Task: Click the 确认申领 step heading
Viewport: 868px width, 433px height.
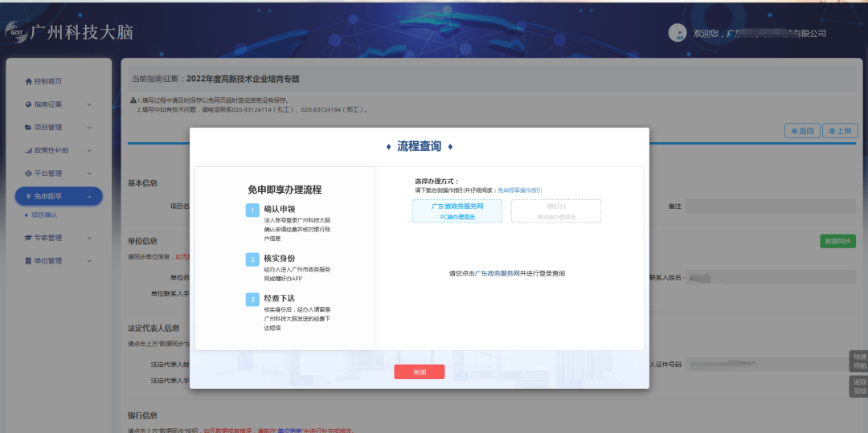Action: point(280,210)
